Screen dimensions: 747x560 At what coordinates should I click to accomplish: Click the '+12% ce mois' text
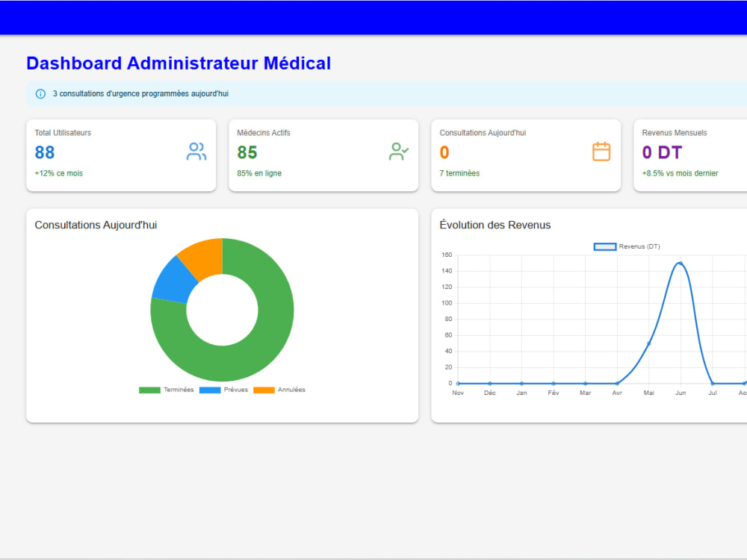tap(58, 173)
